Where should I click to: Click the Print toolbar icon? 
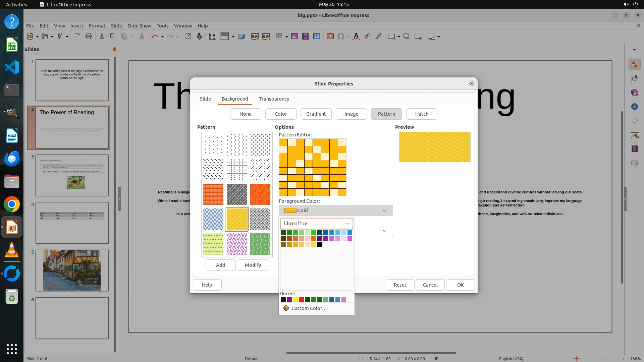point(89,37)
